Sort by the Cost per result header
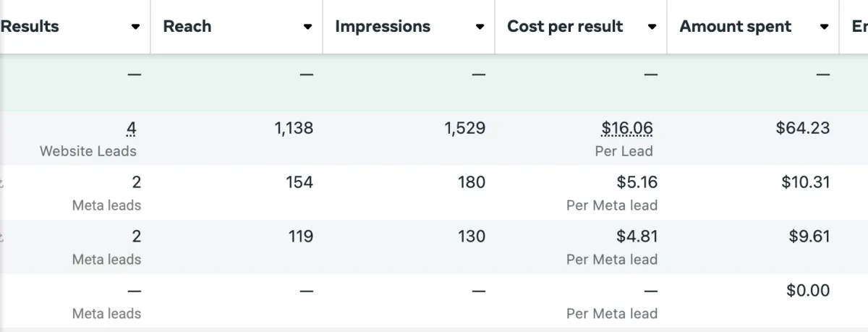The image size is (868, 332). point(565,27)
